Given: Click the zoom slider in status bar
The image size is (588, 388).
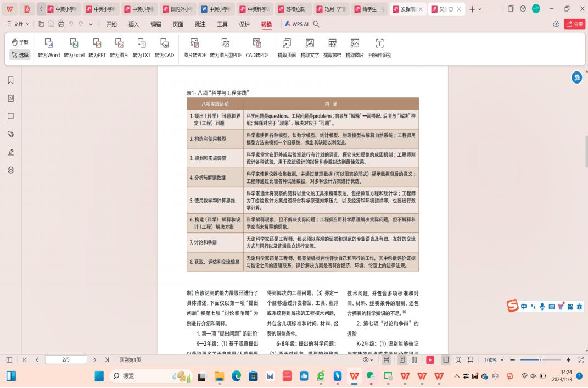Looking at the screenshot, I should tap(539, 360).
